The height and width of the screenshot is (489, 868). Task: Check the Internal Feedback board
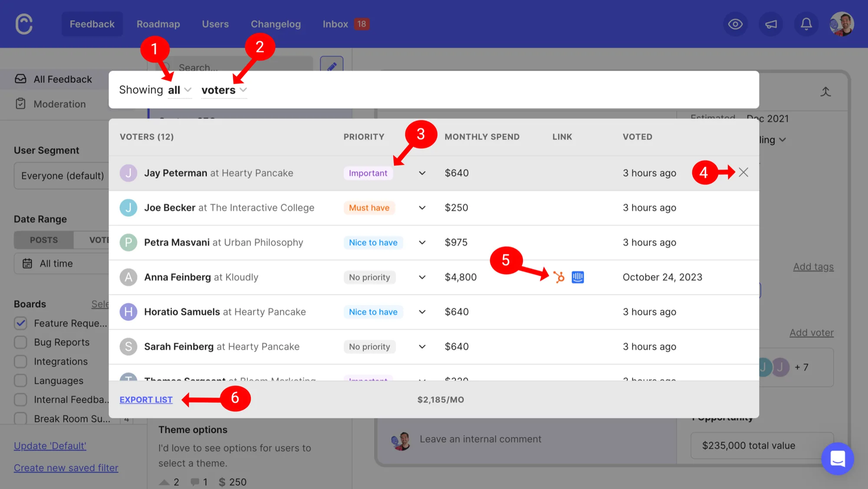[20, 400]
